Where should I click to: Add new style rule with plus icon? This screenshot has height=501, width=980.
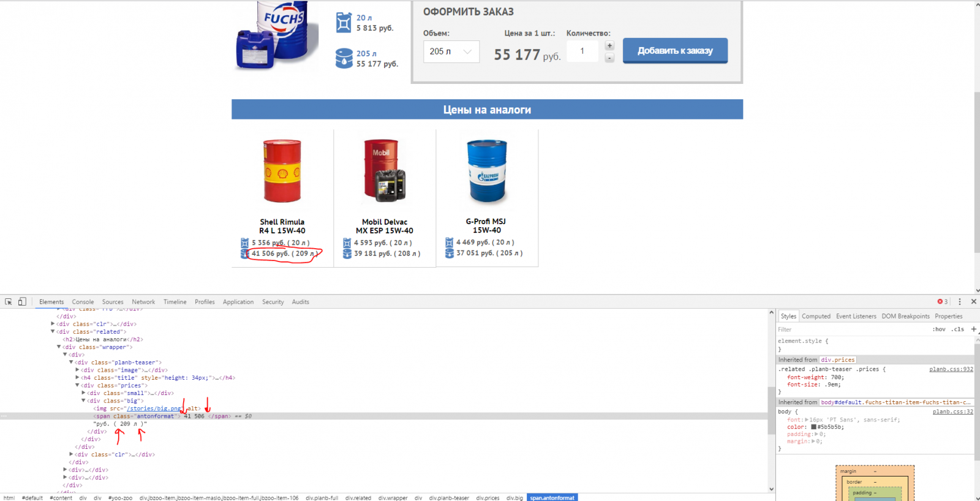[x=974, y=329]
